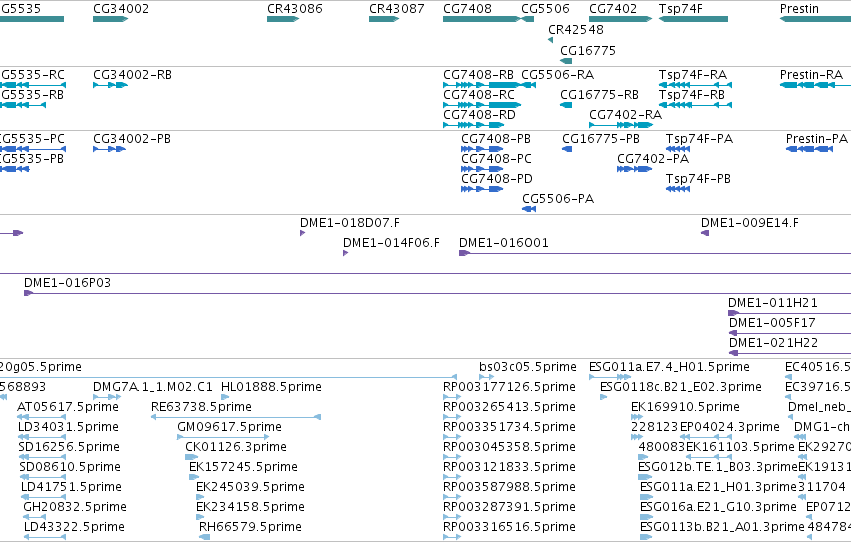Select the DME1-005F17 feature
851x542 pixels.
pos(772,323)
